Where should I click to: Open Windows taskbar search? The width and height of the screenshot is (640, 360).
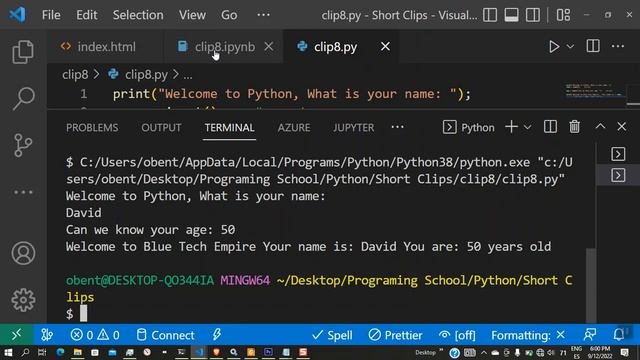[x=25, y=353]
